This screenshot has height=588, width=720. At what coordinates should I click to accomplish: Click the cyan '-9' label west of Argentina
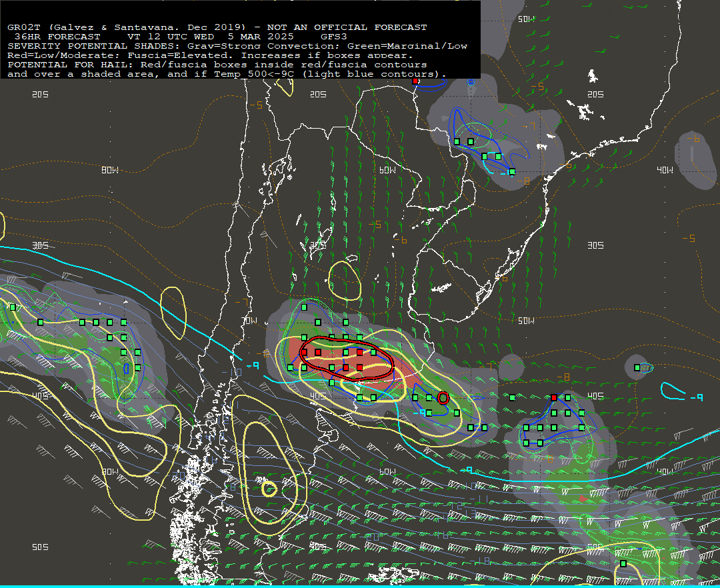point(253,366)
